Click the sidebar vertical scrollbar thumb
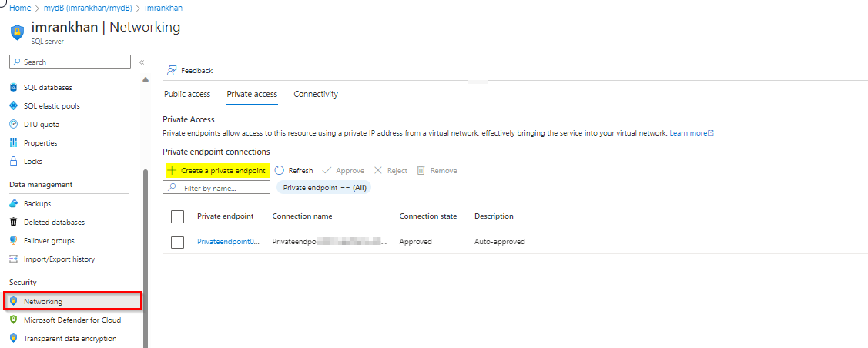Image resolution: width=868 pixels, height=348 pixels. coord(146,259)
